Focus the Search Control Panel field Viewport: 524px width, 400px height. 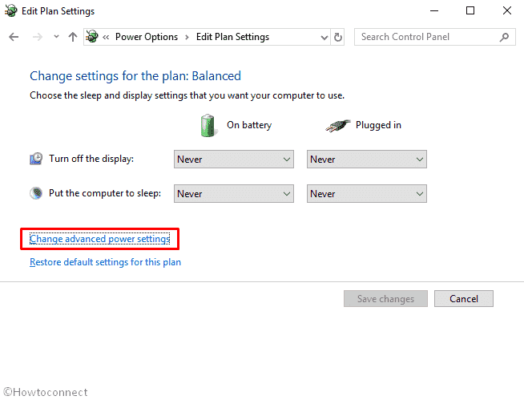(x=428, y=37)
